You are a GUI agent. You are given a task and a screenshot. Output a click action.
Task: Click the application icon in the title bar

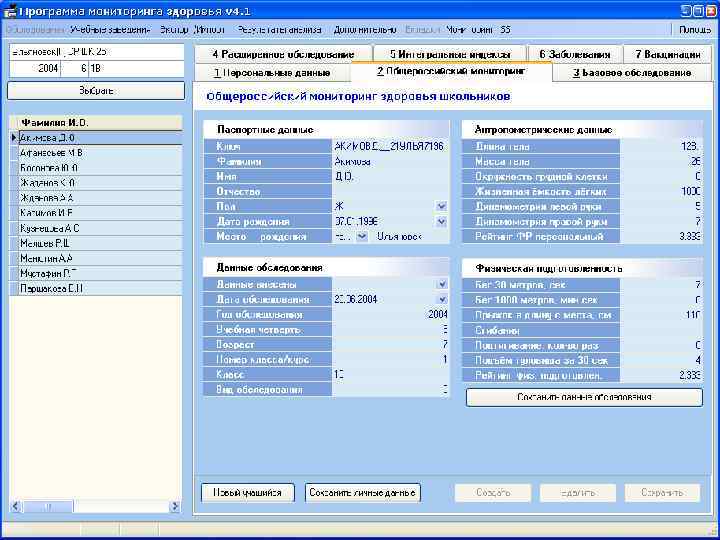pos(9,11)
